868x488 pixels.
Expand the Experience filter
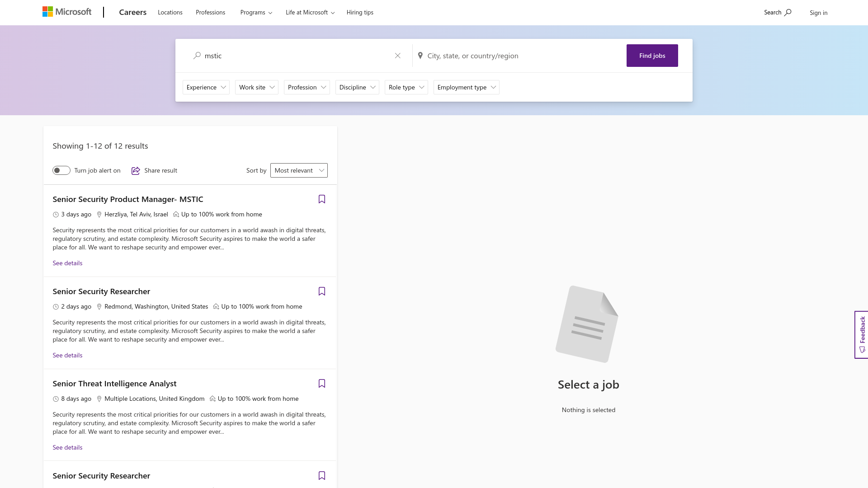click(x=206, y=87)
